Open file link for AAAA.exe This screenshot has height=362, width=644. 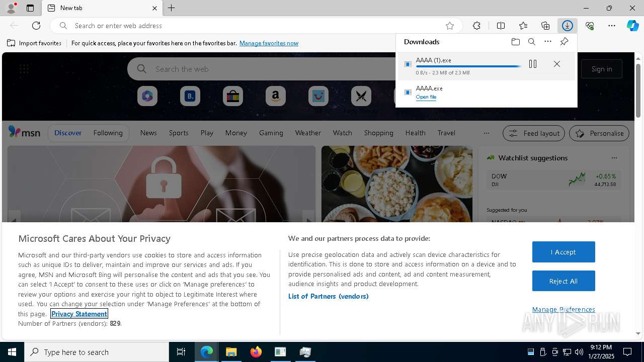[426, 97]
